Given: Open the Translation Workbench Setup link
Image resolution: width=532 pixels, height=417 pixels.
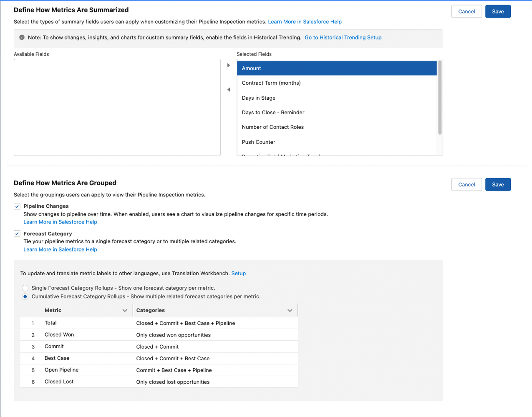Looking at the screenshot, I should click(239, 274).
